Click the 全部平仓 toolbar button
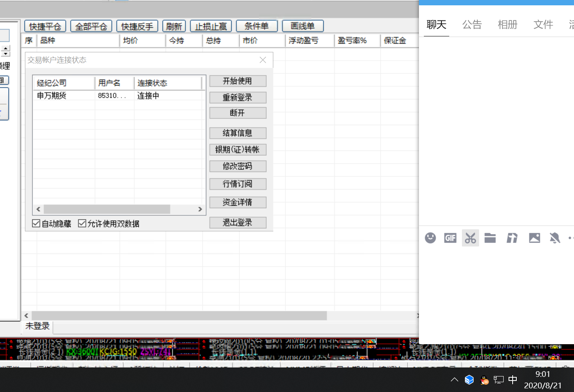 pos(91,27)
